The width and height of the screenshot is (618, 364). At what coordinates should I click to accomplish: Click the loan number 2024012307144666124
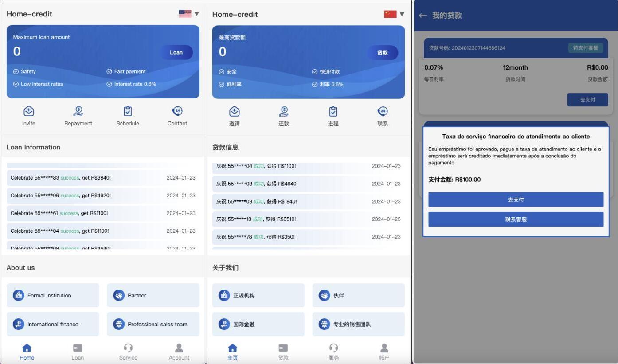[477, 49]
